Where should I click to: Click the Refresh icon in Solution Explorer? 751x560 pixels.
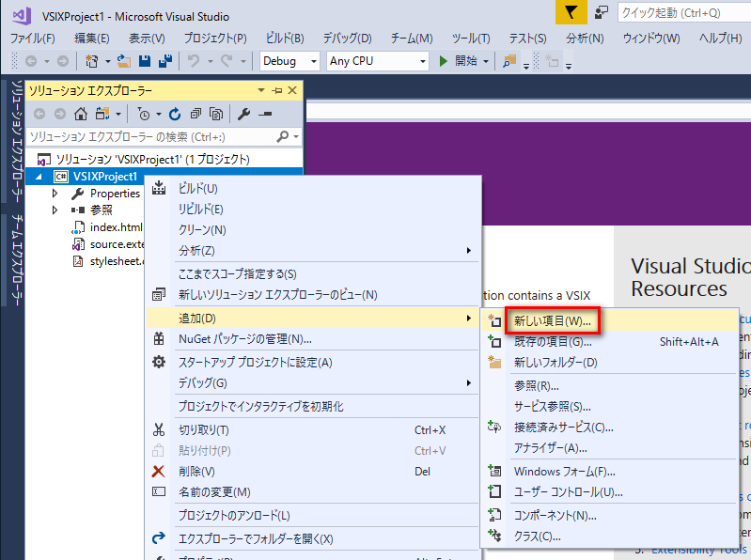pyautogui.click(x=175, y=114)
